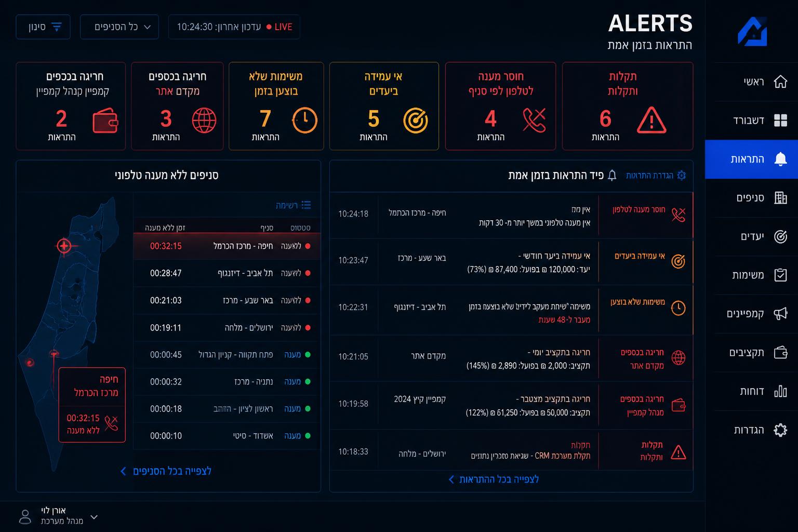
Task: Select the פתח תקווה - קניון הגדול table row
Action: pos(227,355)
